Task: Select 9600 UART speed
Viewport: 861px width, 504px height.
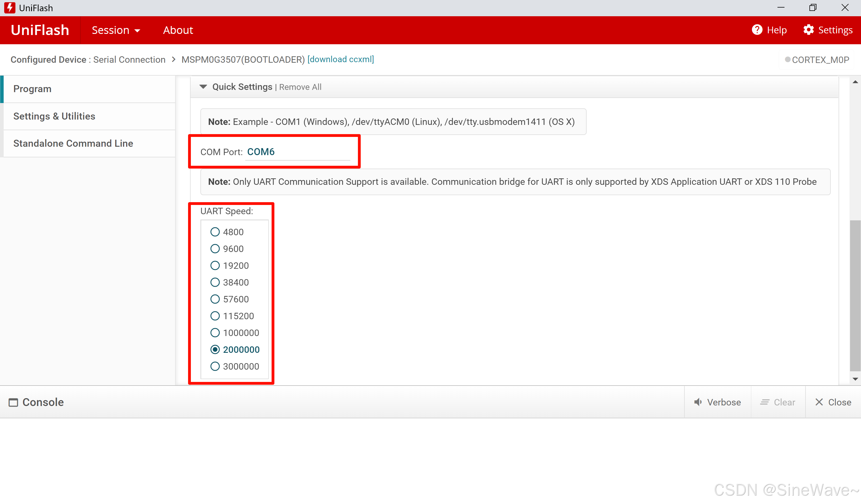Action: [x=215, y=249]
